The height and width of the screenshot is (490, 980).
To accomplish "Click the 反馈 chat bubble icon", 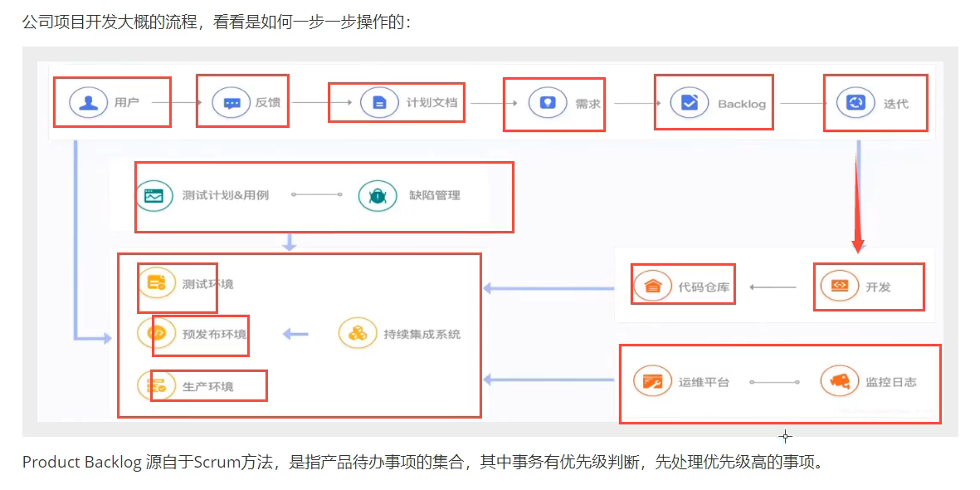I will (232, 102).
